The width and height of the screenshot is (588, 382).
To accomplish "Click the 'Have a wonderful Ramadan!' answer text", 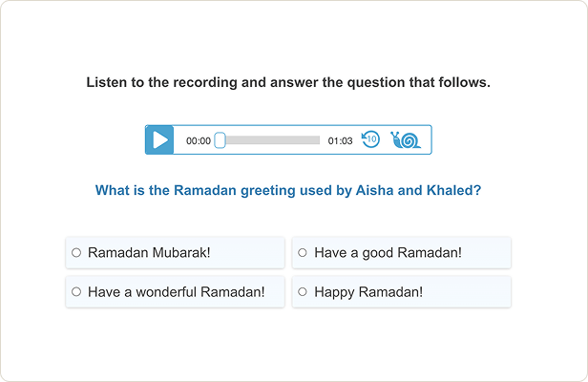I will tap(177, 291).
